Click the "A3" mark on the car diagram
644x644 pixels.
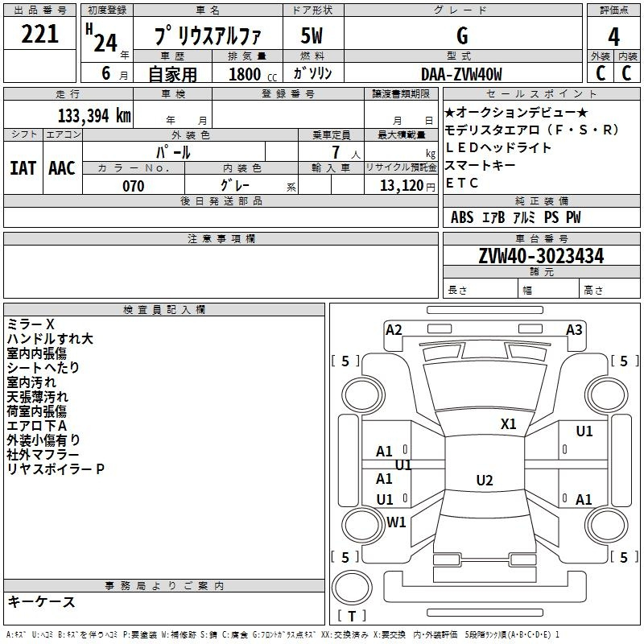[574, 330]
